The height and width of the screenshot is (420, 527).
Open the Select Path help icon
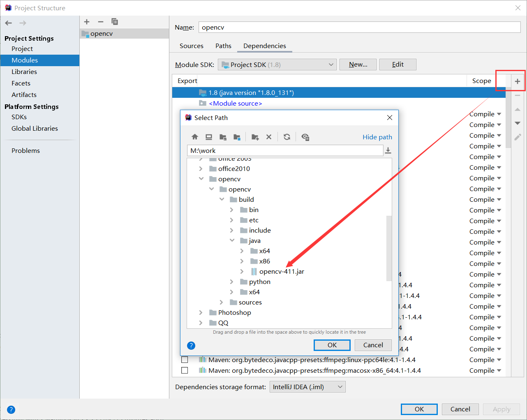point(191,346)
